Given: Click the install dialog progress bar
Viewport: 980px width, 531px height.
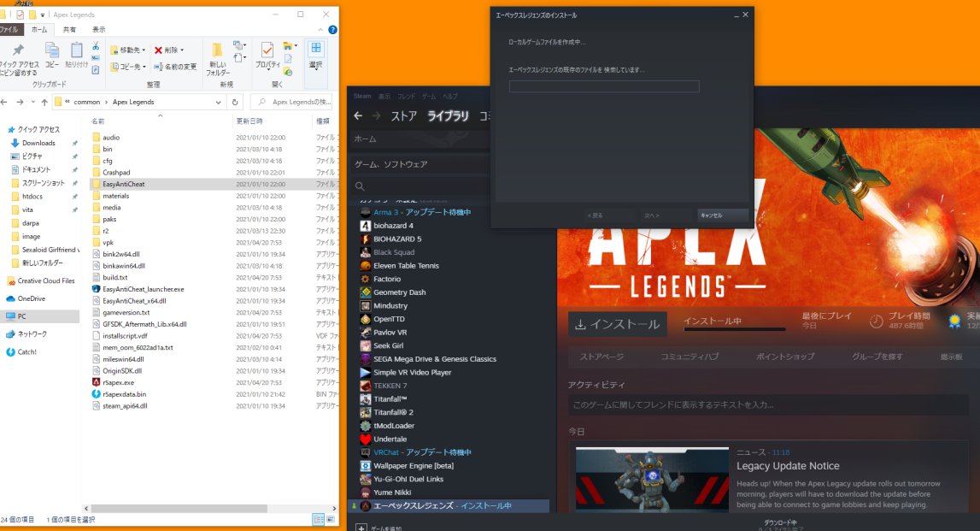Looking at the screenshot, I should 604,86.
